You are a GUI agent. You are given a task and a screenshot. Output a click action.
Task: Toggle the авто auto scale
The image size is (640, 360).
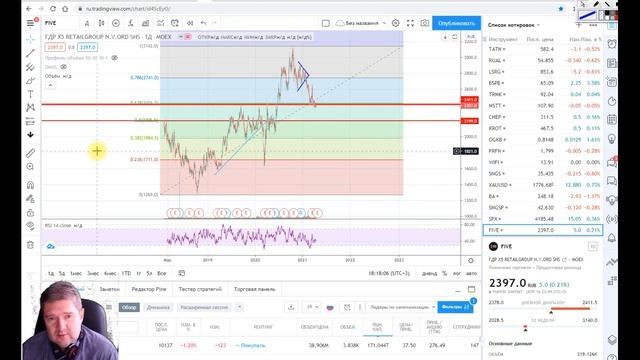[471, 273]
